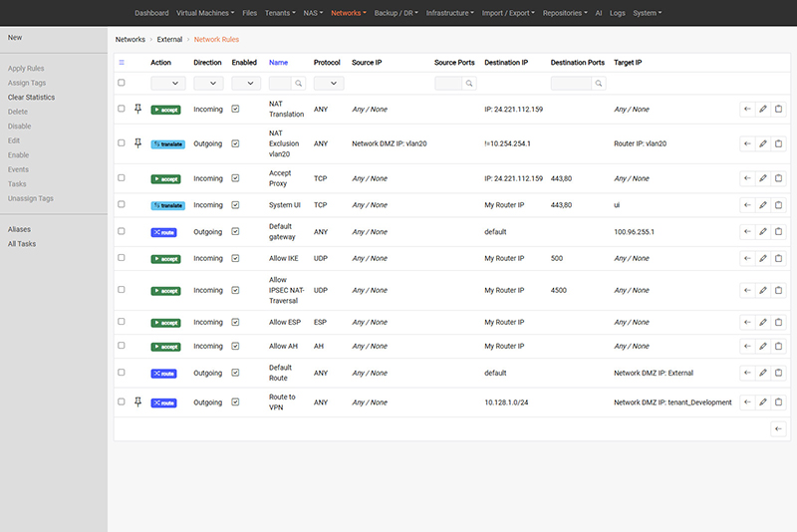Select the System UI row checkbox
Image resolution: width=797 pixels, height=532 pixels.
tap(121, 204)
